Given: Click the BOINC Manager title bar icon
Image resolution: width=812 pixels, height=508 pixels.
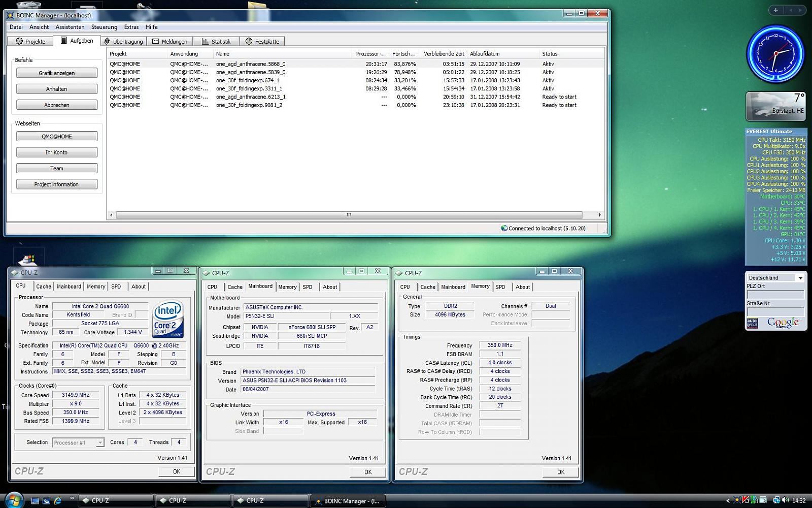Looking at the screenshot, I should pyautogui.click(x=10, y=15).
